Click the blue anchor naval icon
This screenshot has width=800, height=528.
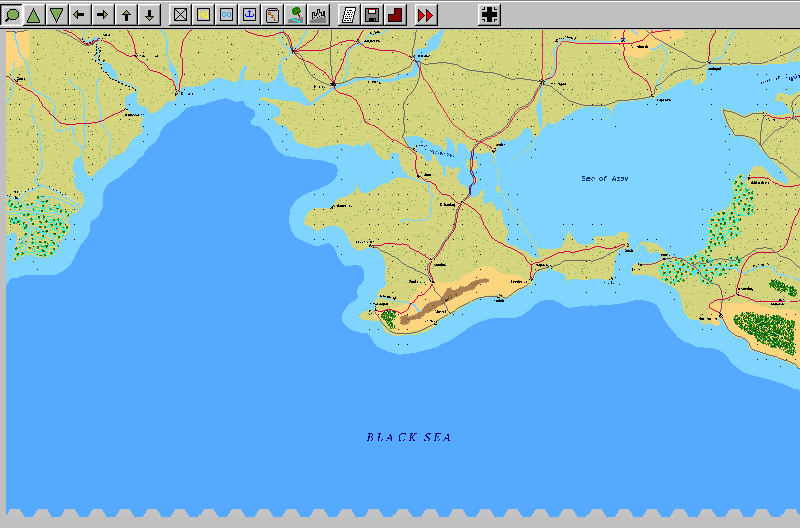[249, 15]
